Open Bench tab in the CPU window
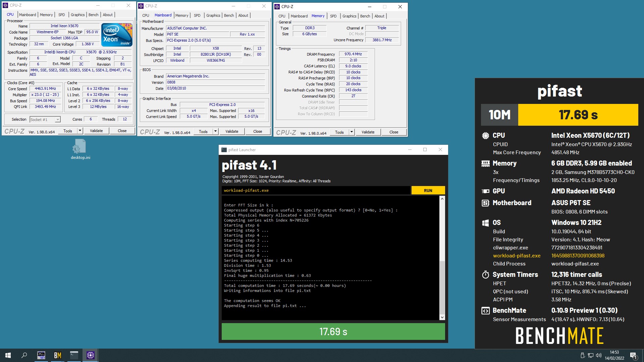This screenshot has height=362, width=644. tap(93, 15)
